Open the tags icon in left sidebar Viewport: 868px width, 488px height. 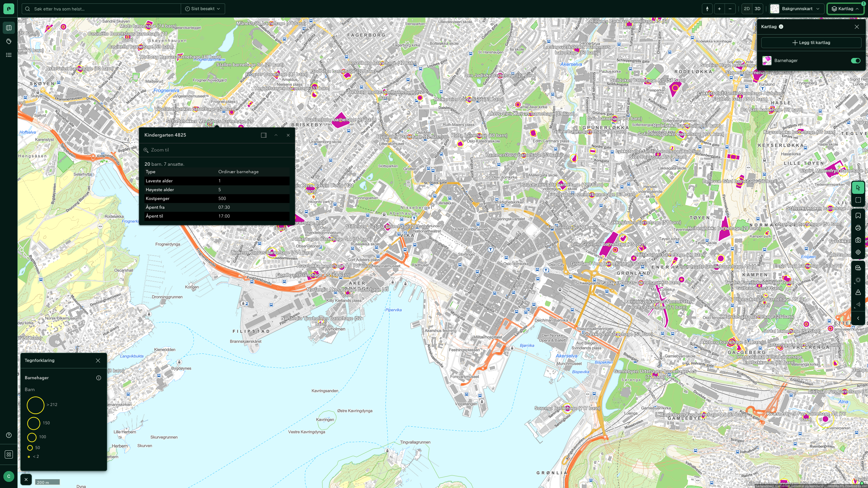pyautogui.click(x=9, y=41)
